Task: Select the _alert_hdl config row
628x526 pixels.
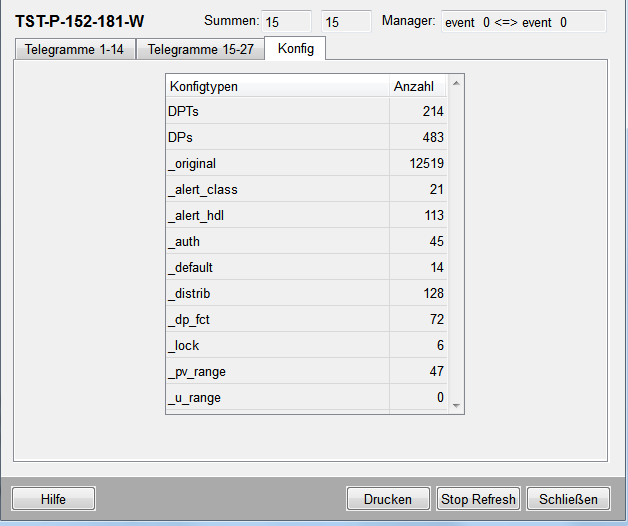Action: pyautogui.click(x=277, y=216)
